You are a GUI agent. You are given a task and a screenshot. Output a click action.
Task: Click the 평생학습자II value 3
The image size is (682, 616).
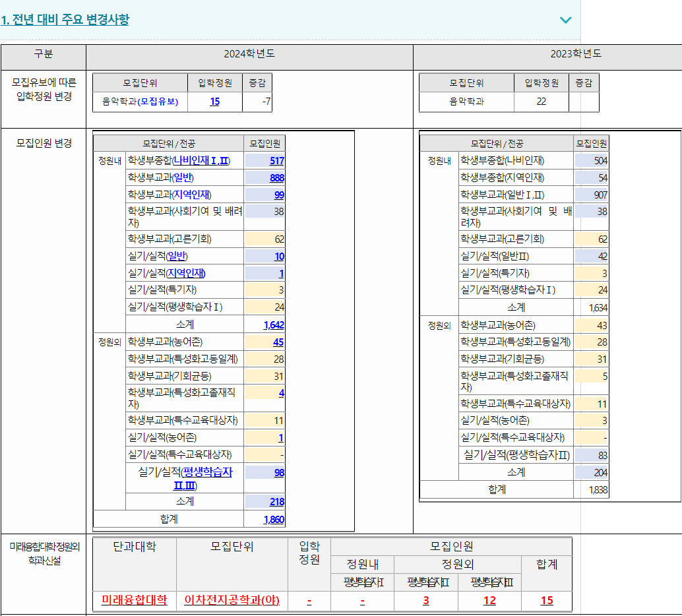[426, 600]
